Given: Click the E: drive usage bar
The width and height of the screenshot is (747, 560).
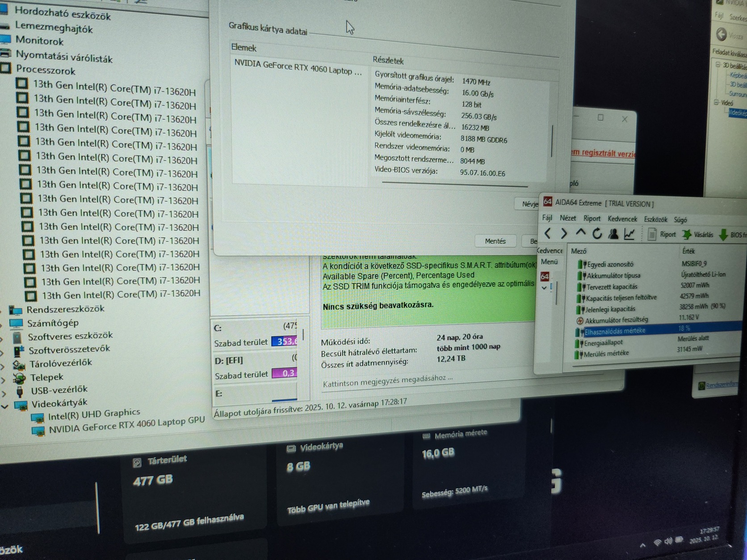Looking at the screenshot, I should pyautogui.click(x=284, y=400).
